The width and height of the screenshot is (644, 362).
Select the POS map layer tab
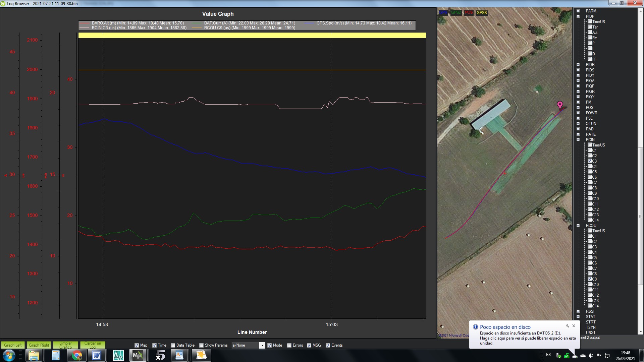tap(469, 13)
